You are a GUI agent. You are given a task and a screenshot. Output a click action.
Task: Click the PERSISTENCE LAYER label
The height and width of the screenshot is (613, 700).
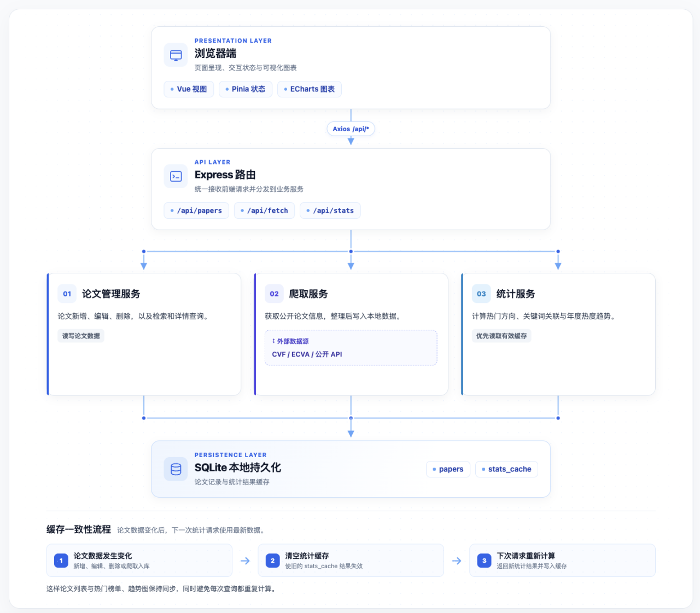tap(231, 455)
